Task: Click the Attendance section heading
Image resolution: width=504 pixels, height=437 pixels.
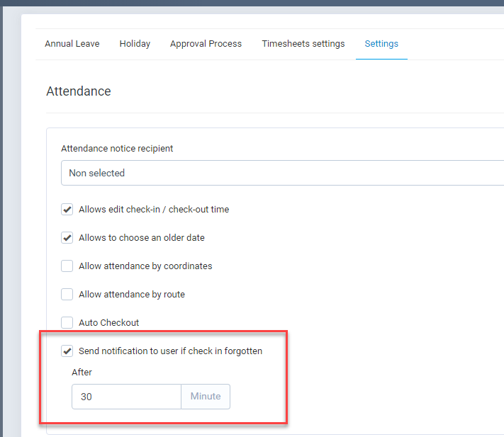Action: coord(79,91)
